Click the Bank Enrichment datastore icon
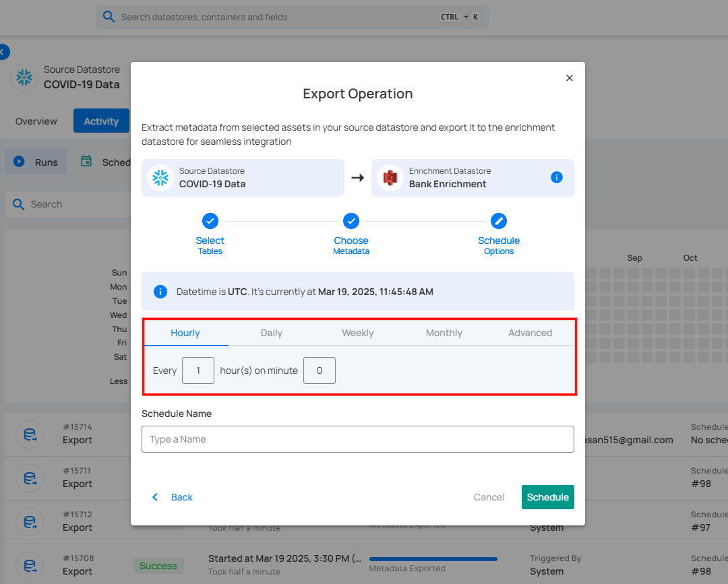Image resolution: width=728 pixels, height=584 pixels. 390,178
